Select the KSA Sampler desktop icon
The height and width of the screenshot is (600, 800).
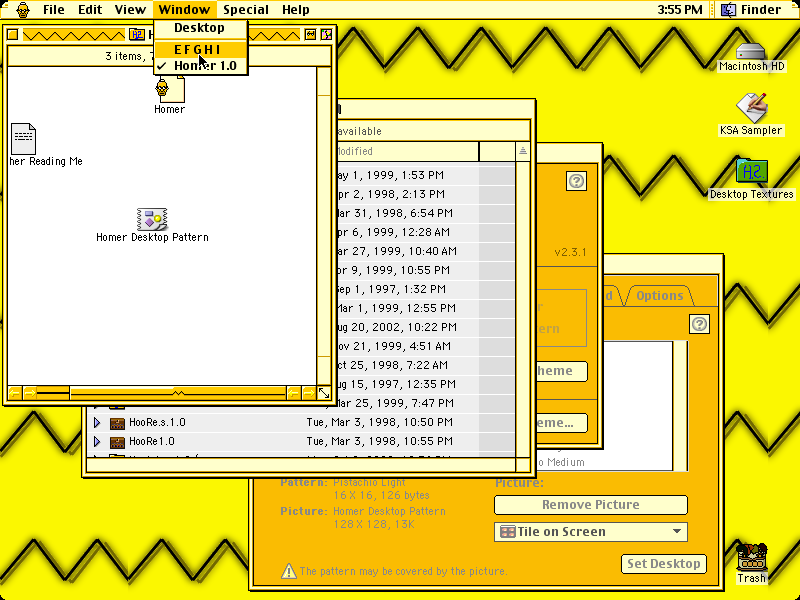751,108
